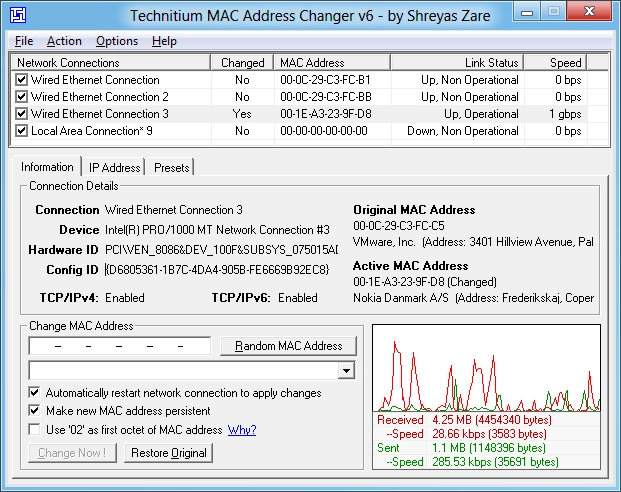Open the Help menu
The image size is (621, 492).
164,41
